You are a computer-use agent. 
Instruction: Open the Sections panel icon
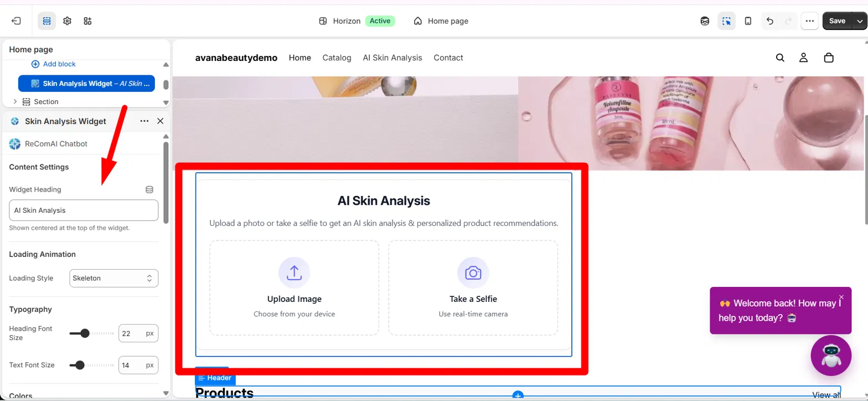(x=46, y=21)
